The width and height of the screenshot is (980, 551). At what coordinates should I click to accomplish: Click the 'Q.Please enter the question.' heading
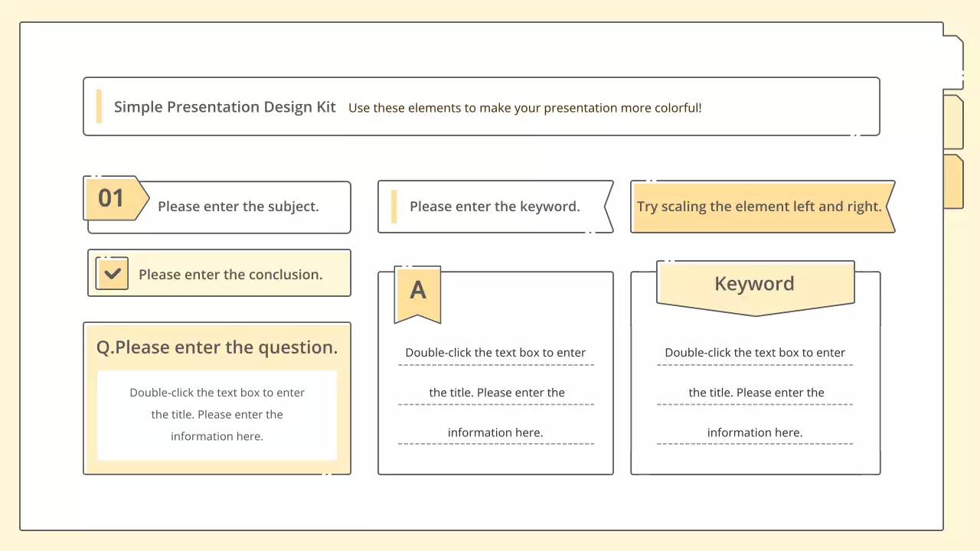217,347
